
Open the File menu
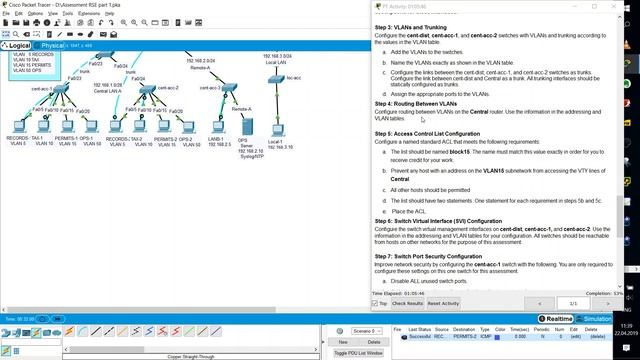pyautogui.click(x=6, y=13)
